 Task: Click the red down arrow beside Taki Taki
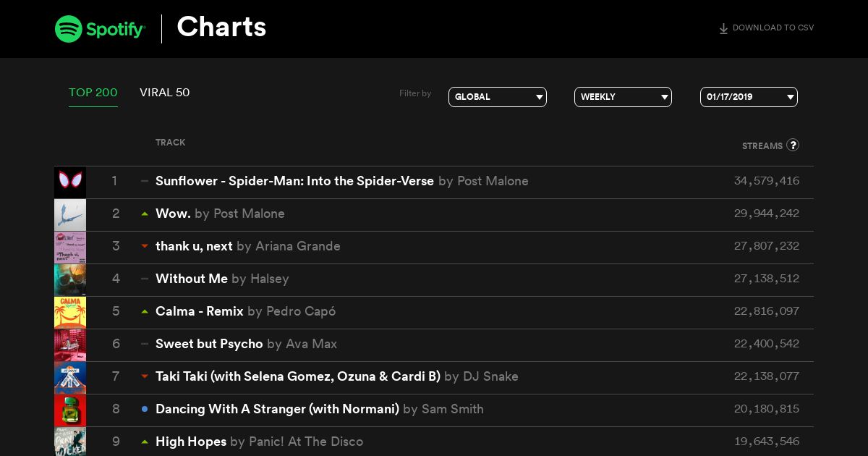pyautogui.click(x=145, y=376)
